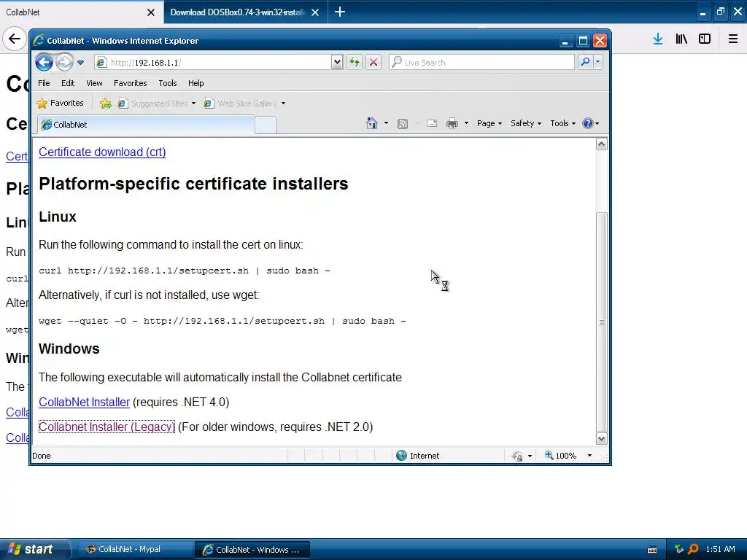
Task: Switch to CollabNet - Mypal taskbar item
Action: pos(134,549)
